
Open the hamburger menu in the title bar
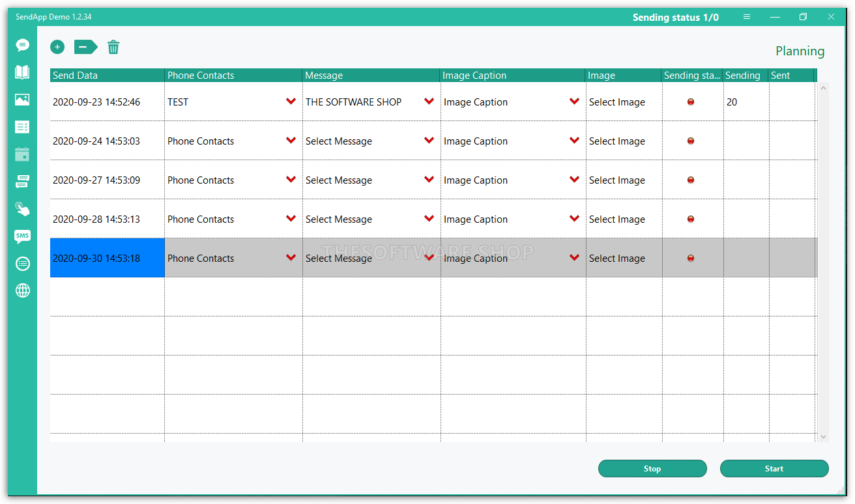coord(747,17)
